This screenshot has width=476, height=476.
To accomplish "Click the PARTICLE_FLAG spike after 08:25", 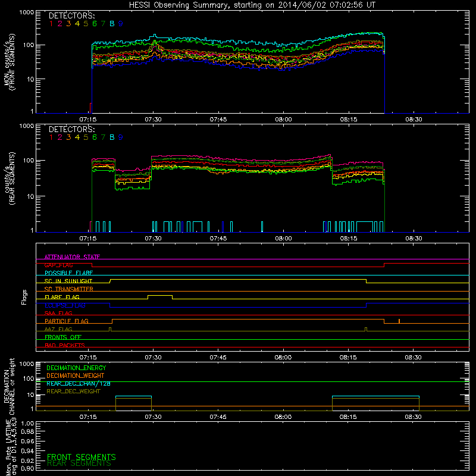I will pyautogui.click(x=399, y=321).
